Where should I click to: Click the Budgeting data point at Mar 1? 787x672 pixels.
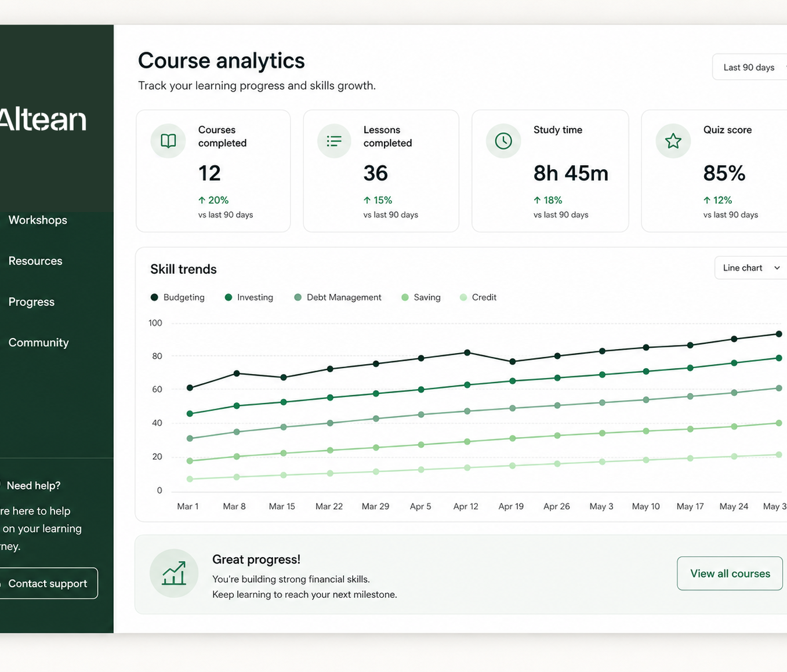[190, 388]
